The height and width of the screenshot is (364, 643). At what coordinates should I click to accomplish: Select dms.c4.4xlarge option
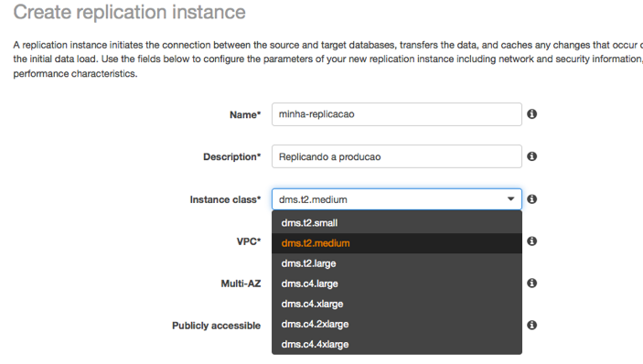click(x=397, y=344)
